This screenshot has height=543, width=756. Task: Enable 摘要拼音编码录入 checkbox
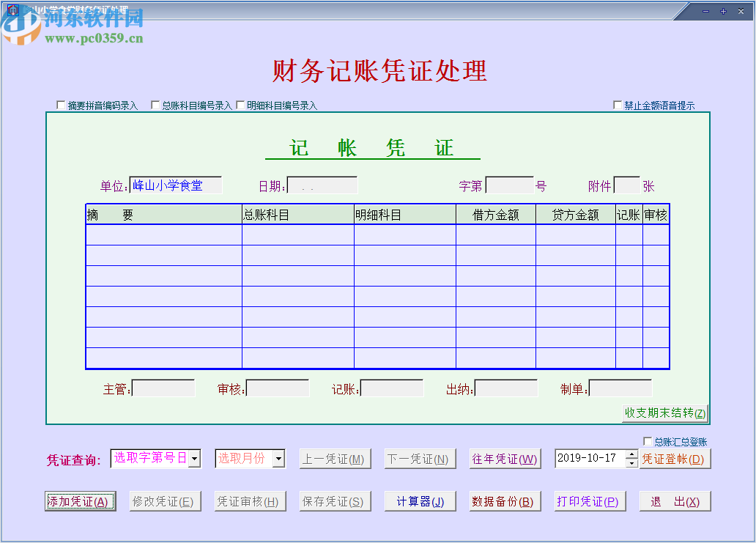61,105
